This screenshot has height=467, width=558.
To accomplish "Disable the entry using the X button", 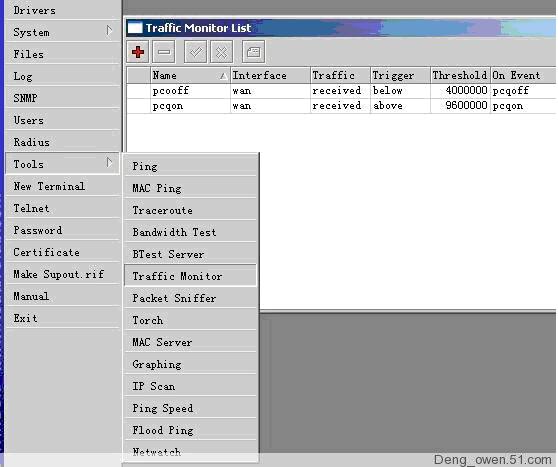I will (x=221, y=52).
